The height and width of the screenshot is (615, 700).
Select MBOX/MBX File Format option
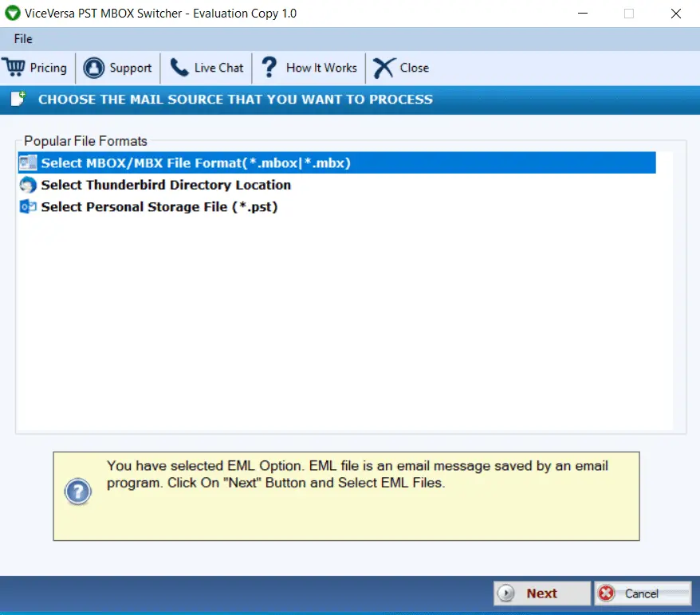(x=196, y=163)
